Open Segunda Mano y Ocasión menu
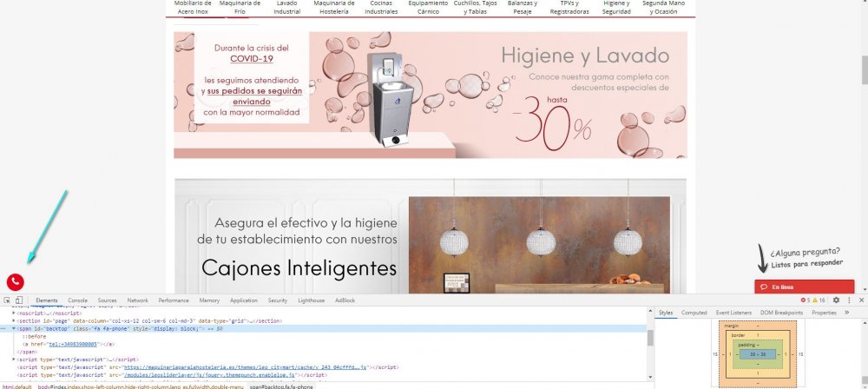The width and height of the screenshot is (868, 389). (663, 7)
